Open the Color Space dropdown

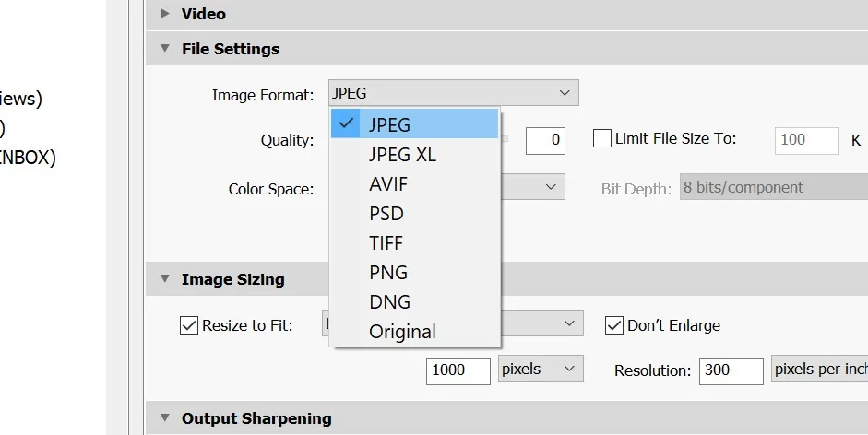(x=532, y=187)
